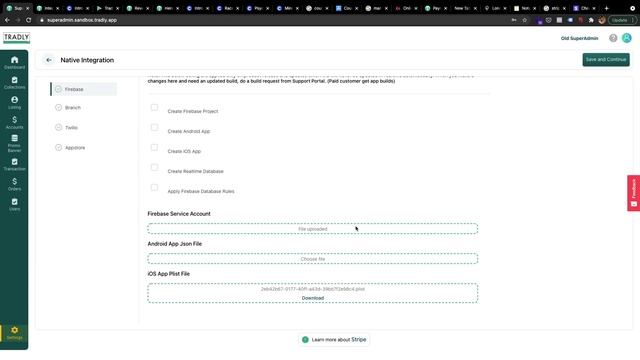Click the Tradly logo
The image size is (640, 360).
[x=16, y=38]
